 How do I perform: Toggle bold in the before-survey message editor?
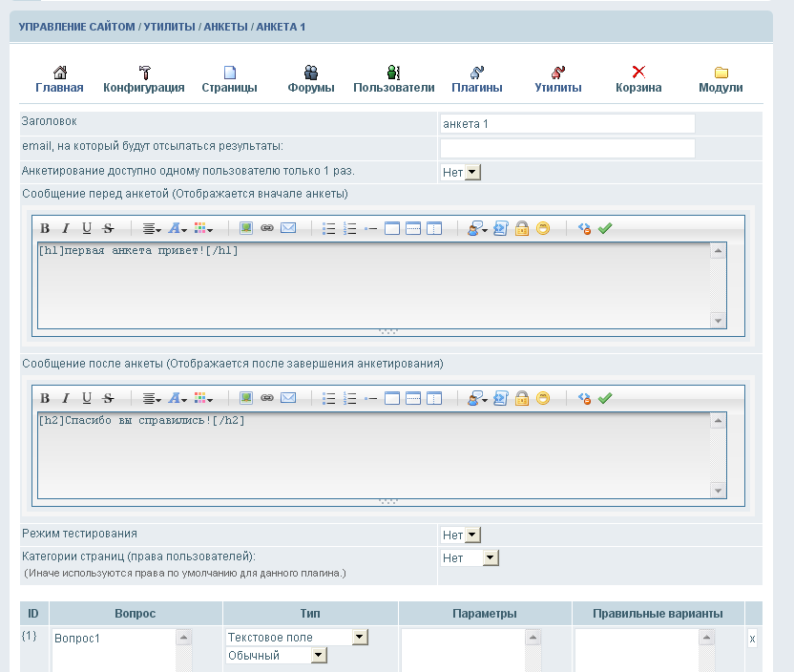point(45,228)
